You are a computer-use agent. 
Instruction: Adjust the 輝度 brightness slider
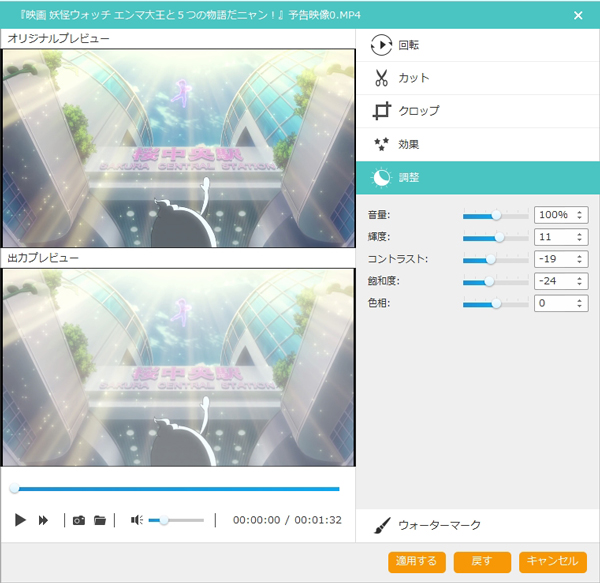point(496,238)
